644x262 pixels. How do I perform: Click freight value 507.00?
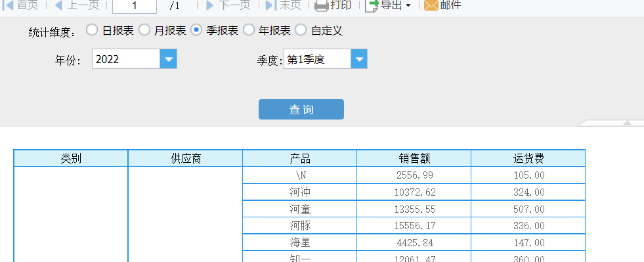coord(529,209)
